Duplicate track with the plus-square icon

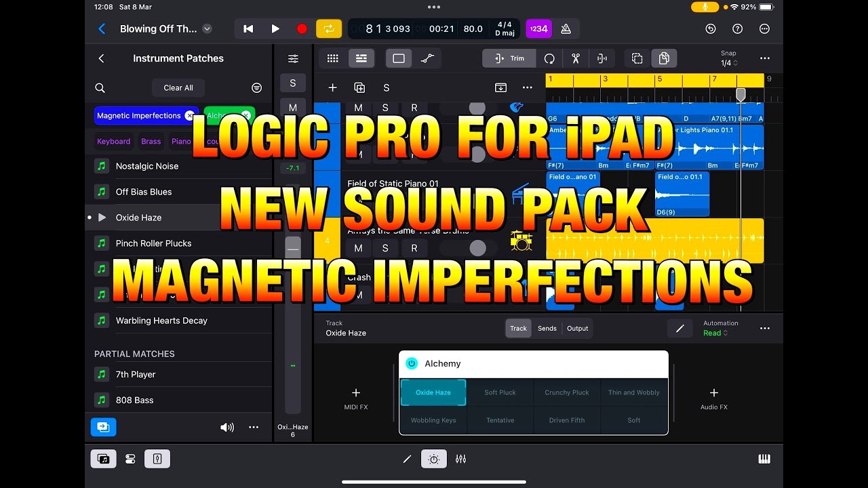click(x=360, y=87)
